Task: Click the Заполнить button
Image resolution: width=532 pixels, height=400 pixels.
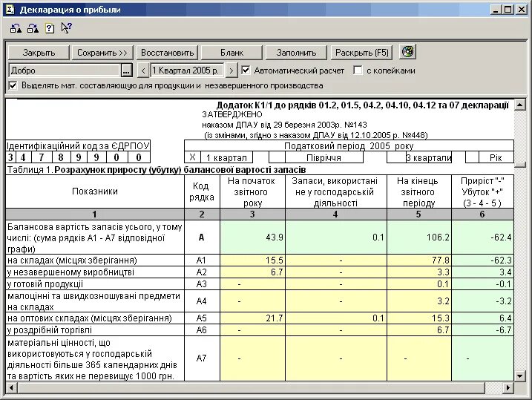Action: tap(296, 53)
